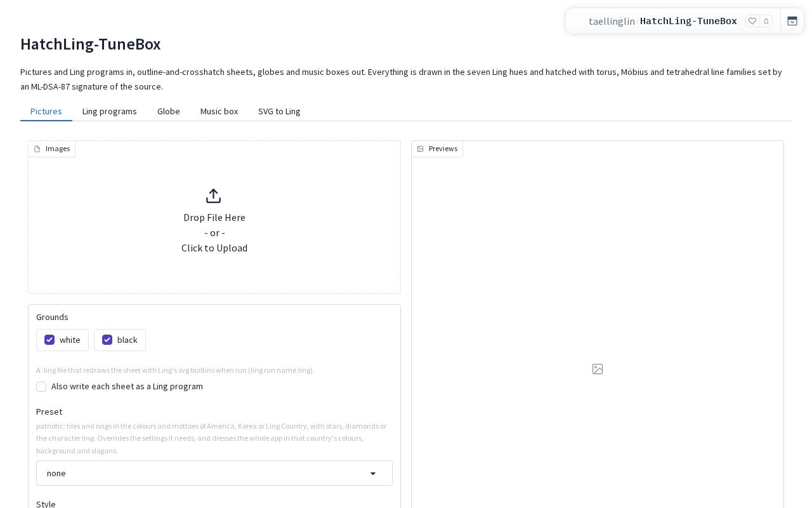Screen dimensions: 812x508
Task: Click the picture icon beside Previews label
Action: 420,149
